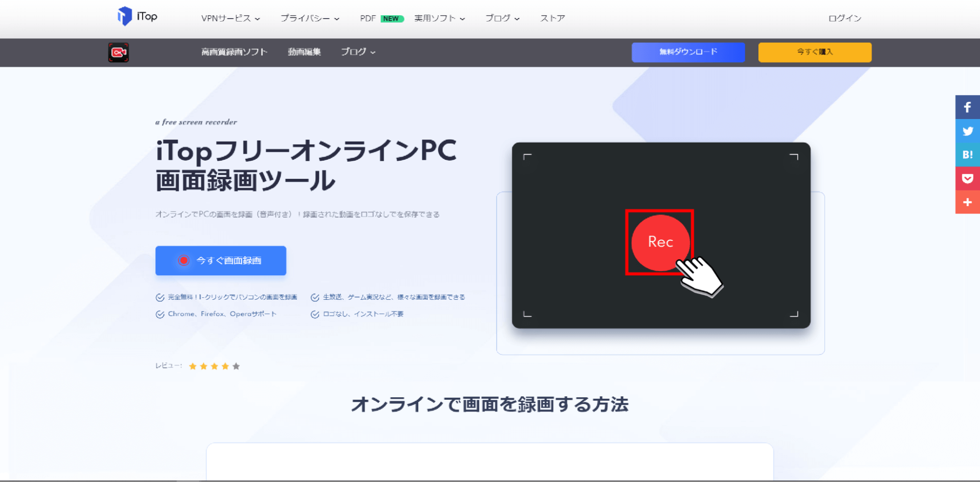The width and height of the screenshot is (980, 482).
Task: Click the check icon beside 完全無料
Action: point(160,297)
